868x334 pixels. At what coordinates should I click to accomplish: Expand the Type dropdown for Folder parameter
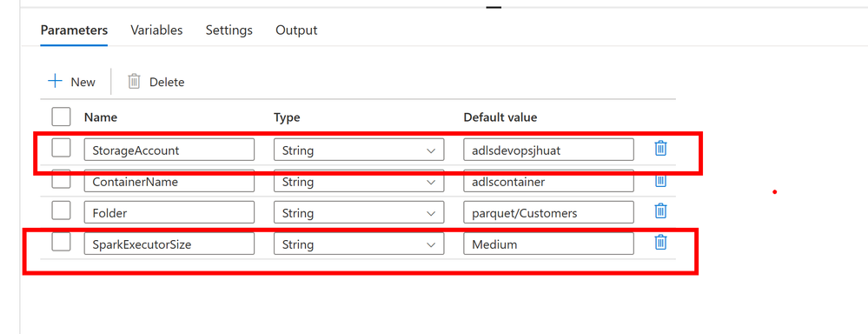(359, 213)
